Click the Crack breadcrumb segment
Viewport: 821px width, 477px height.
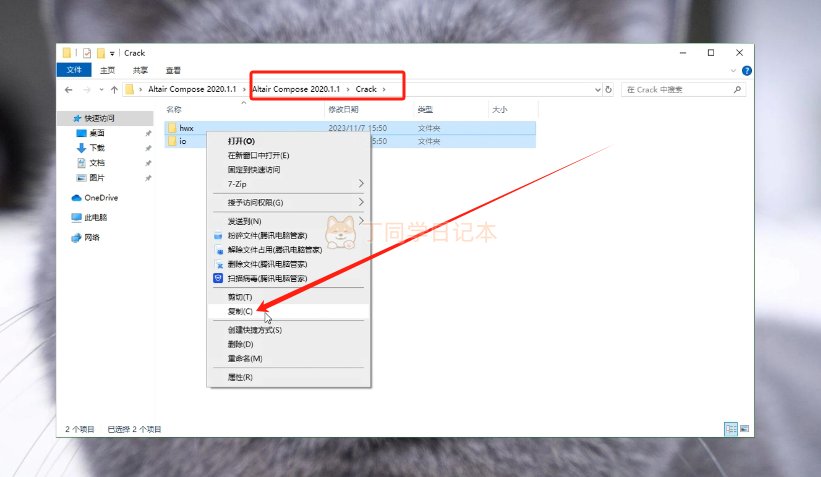366,90
